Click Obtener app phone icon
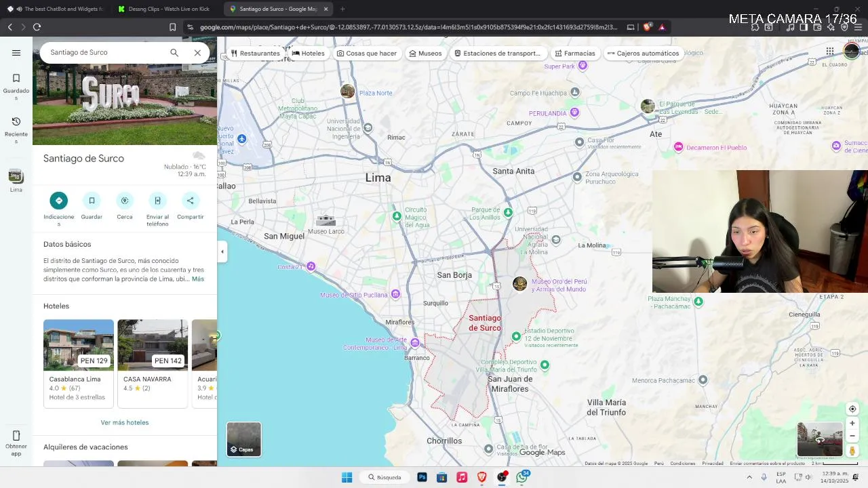The image size is (868, 488). click(x=16, y=436)
